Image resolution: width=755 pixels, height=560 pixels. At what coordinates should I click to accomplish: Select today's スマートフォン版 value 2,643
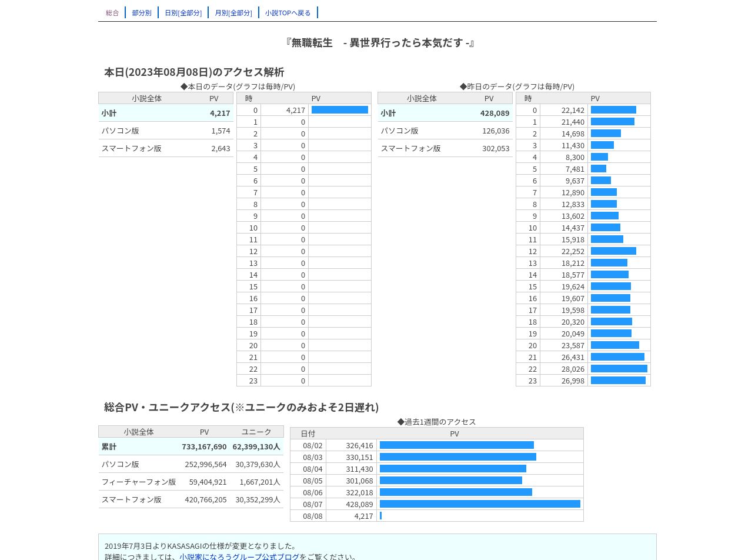click(221, 148)
